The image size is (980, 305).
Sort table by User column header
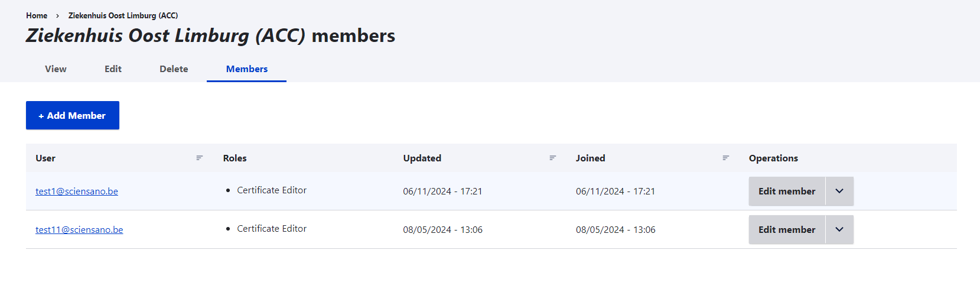point(45,158)
